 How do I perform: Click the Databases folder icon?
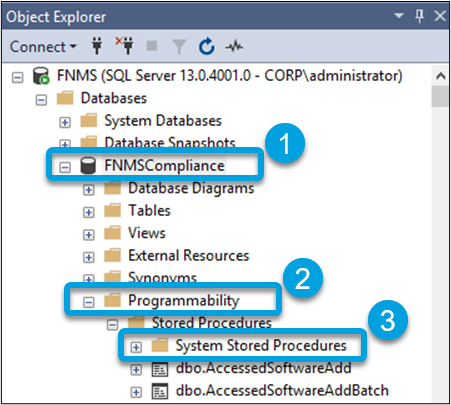(65, 98)
